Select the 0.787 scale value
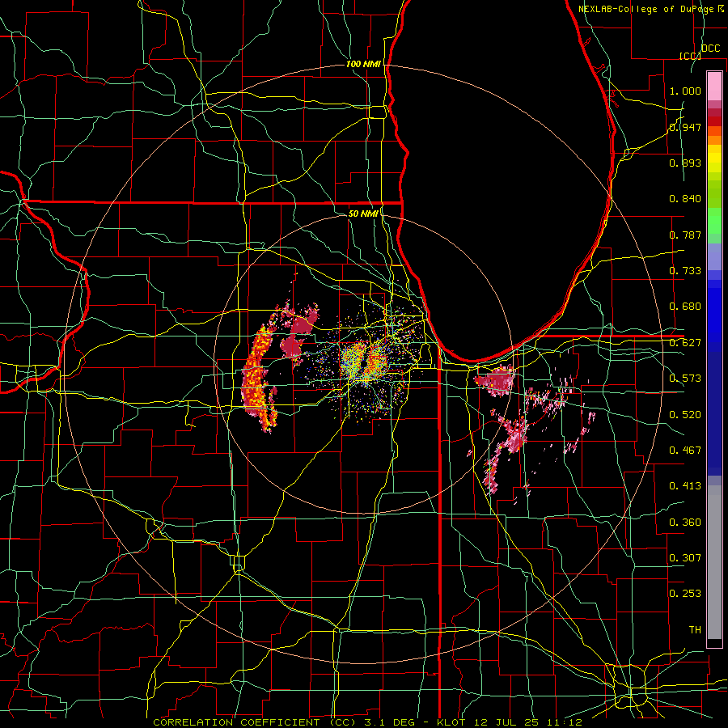The height and width of the screenshot is (728, 728). [685, 235]
